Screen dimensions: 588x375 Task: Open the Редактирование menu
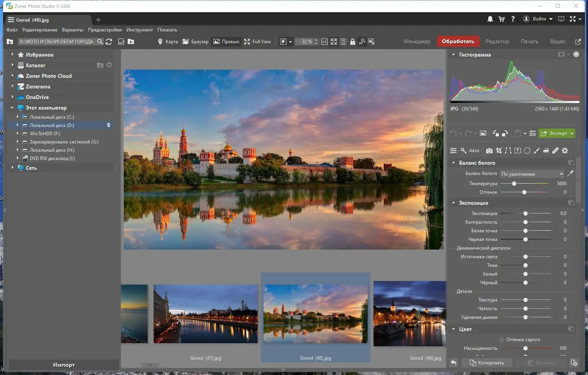(x=40, y=30)
